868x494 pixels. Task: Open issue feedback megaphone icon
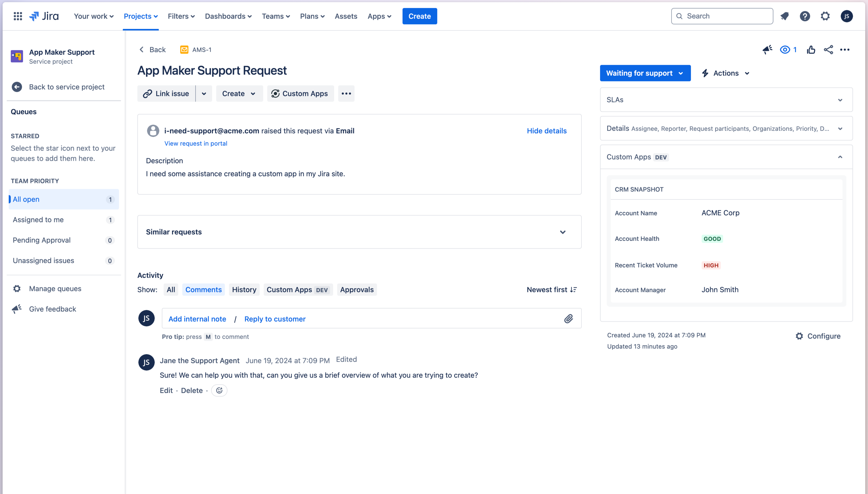click(768, 50)
